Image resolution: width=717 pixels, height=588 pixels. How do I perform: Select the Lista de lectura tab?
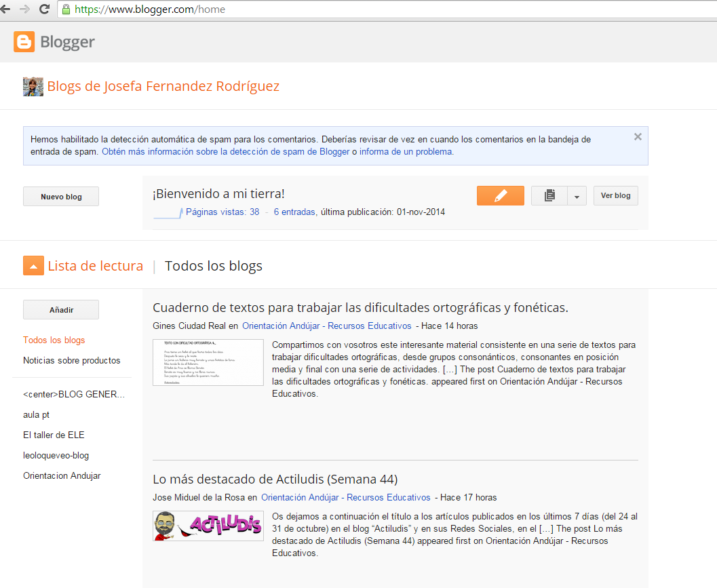point(96,266)
